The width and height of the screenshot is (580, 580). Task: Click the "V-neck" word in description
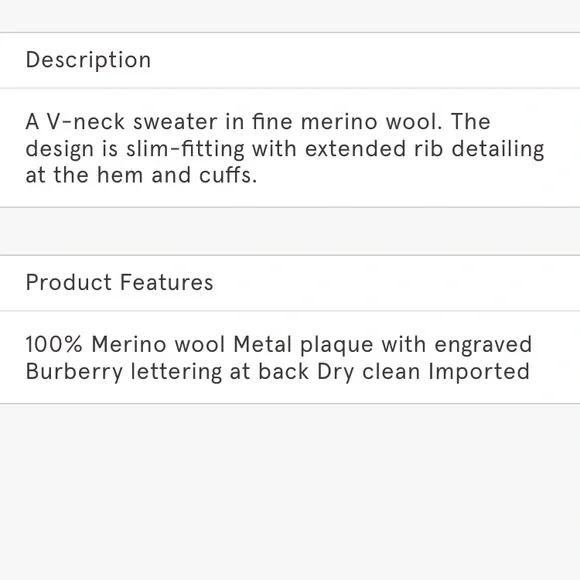point(86,122)
